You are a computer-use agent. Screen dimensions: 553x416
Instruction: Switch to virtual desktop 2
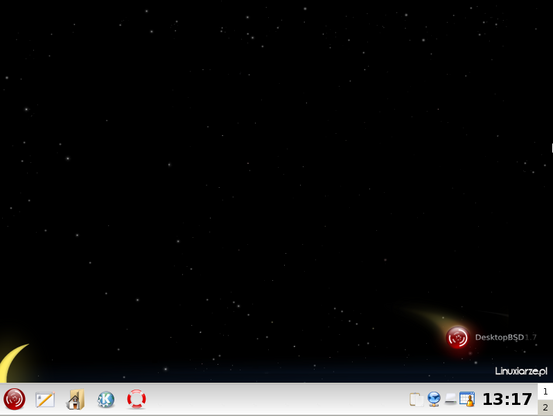pyautogui.click(x=545, y=408)
